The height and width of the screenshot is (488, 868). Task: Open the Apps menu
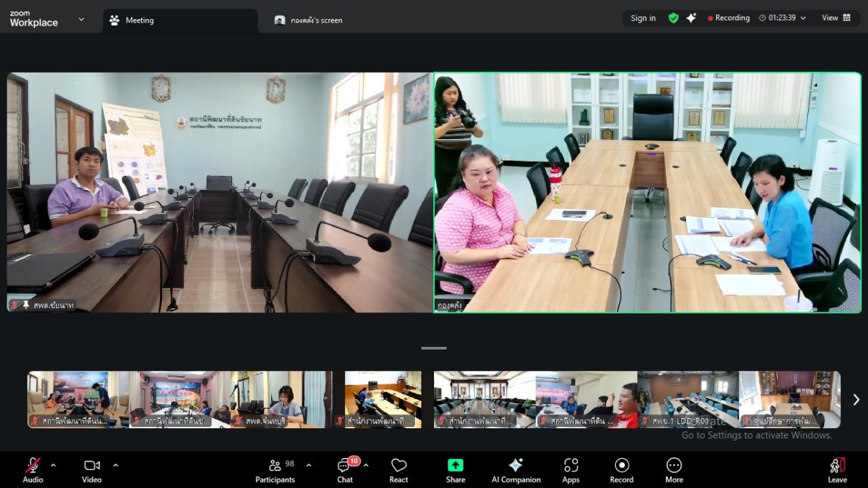(571, 470)
